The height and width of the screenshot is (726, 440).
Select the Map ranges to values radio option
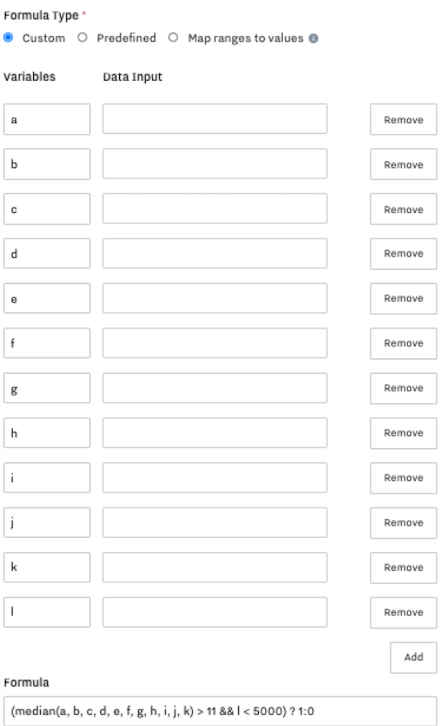pos(173,38)
